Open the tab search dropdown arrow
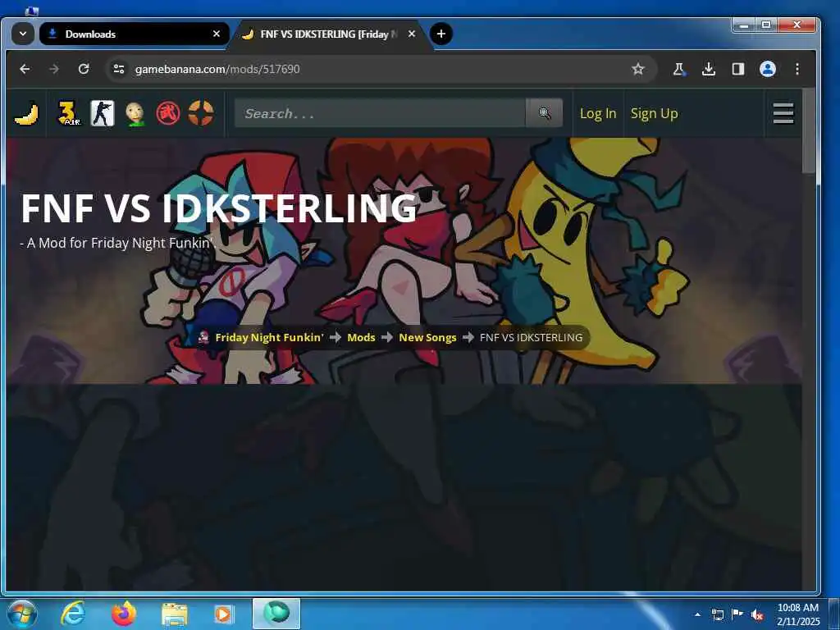The height and width of the screenshot is (630, 840). [22, 34]
